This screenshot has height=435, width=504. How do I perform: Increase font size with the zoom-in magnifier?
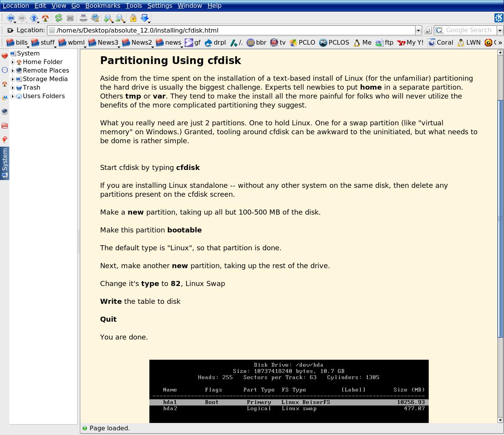[x=108, y=18]
